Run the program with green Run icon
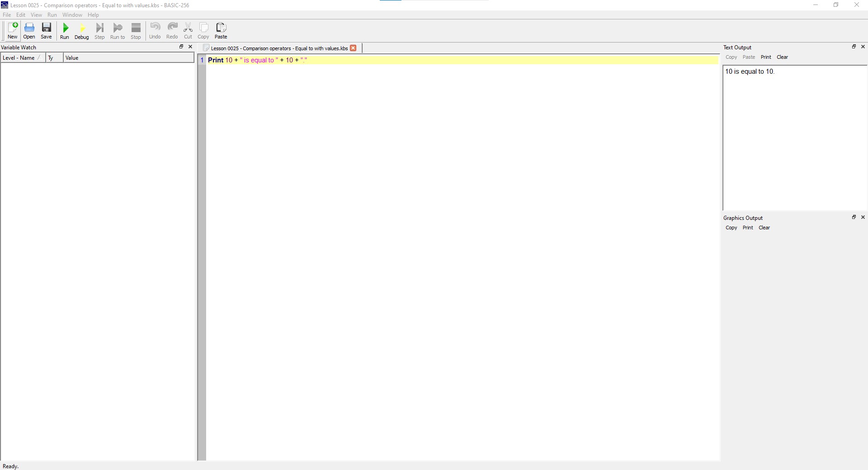 [65, 30]
